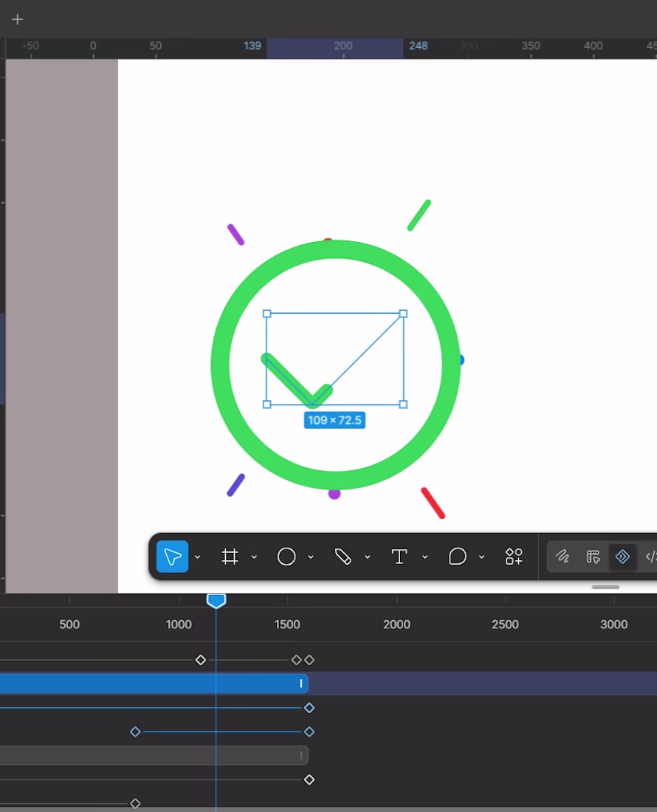The width and height of the screenshot is (657, 812).
Task: Click the 1500 mark on timeline ruler
Action: [287, 625]
